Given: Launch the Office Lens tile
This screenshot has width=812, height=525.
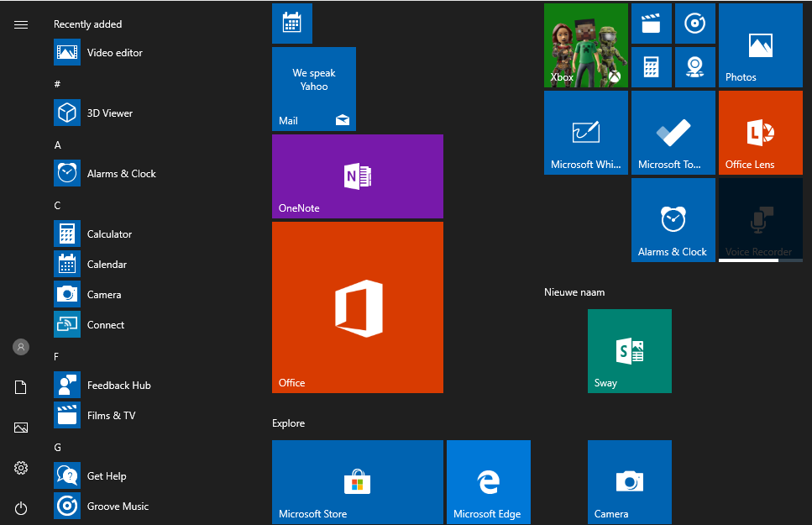Looking at the screenshot, I should coord(760,133).
